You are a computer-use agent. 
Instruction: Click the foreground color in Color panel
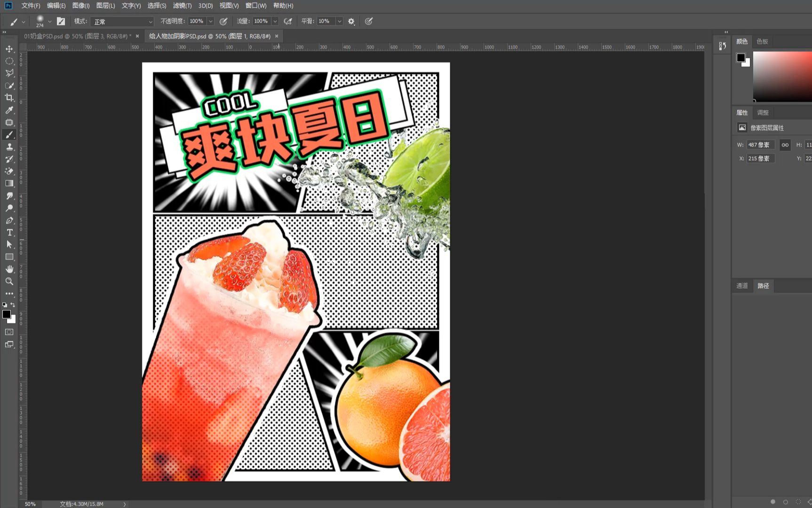click(x=740, y=57)
